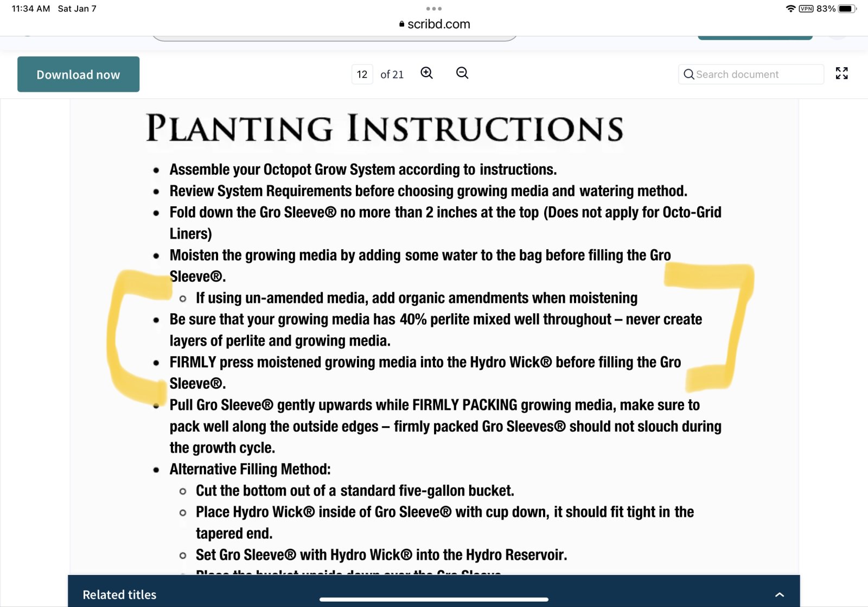Enter fullscreen document view
Screen dimensions: 868x607
[x=842, y=73]
